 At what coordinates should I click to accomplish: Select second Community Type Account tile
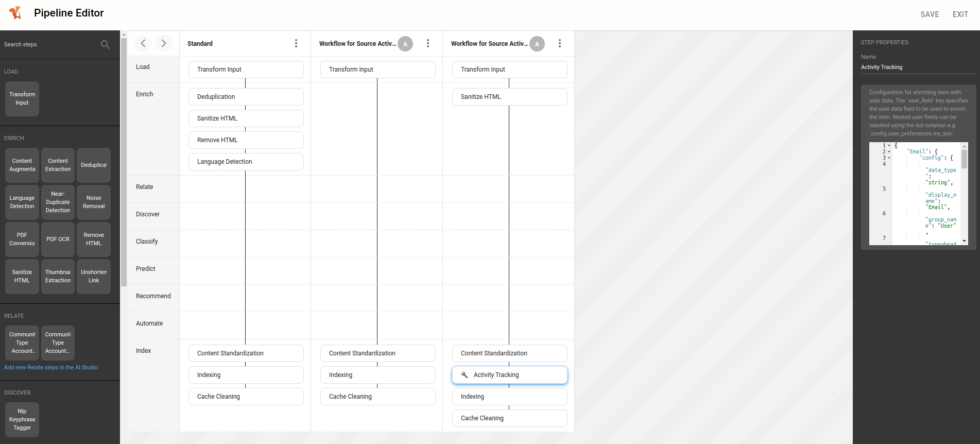point(58,343)
